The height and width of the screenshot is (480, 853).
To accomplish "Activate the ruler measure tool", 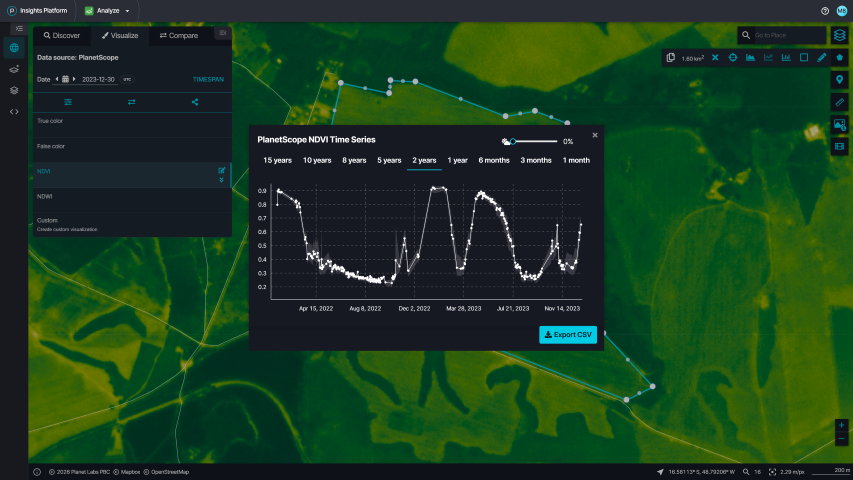I will click(839, 102).
